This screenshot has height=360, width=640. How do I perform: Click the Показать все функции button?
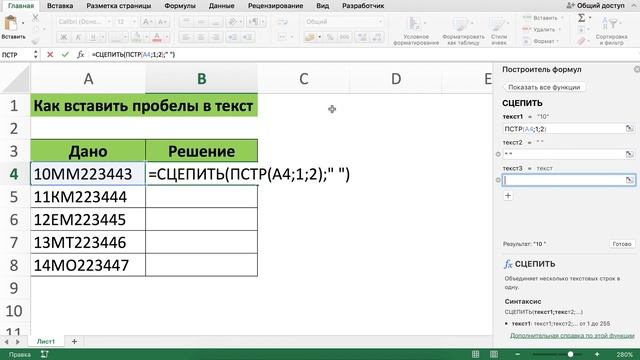click(544, 87)
